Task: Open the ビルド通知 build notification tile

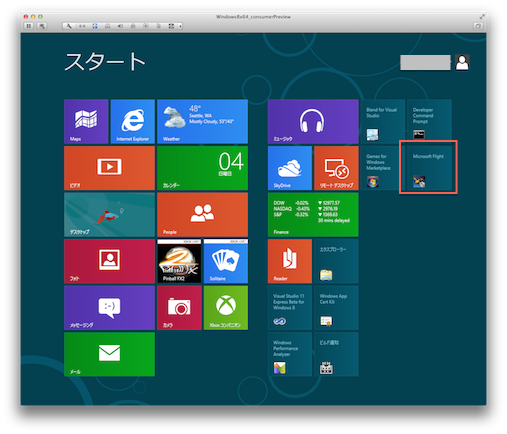Action: [x=336, y=354]
